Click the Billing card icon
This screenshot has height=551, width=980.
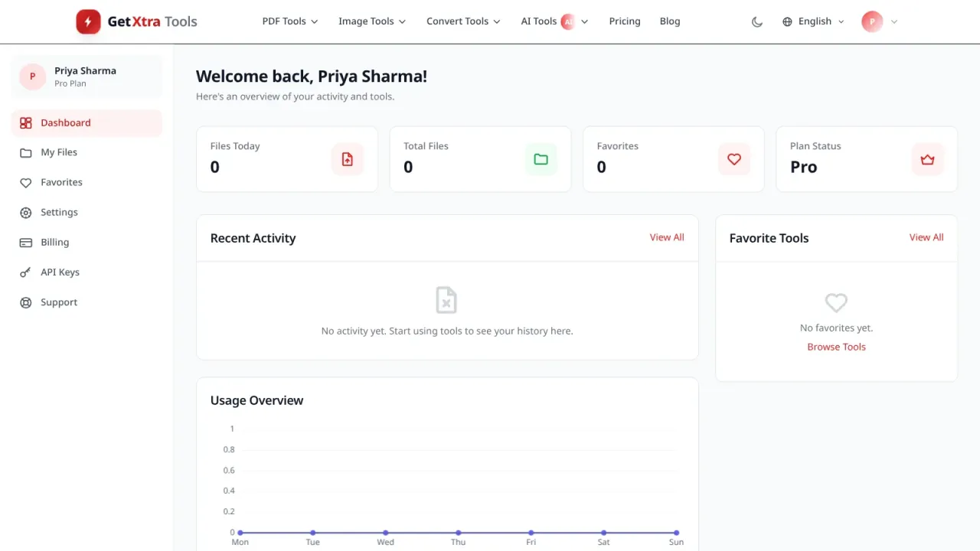[26, 243]
